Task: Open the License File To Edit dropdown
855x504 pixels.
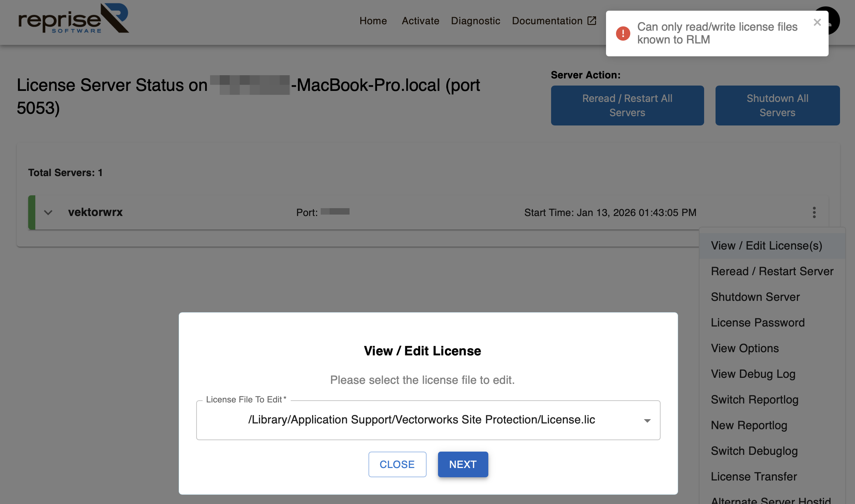Action: 421,420
